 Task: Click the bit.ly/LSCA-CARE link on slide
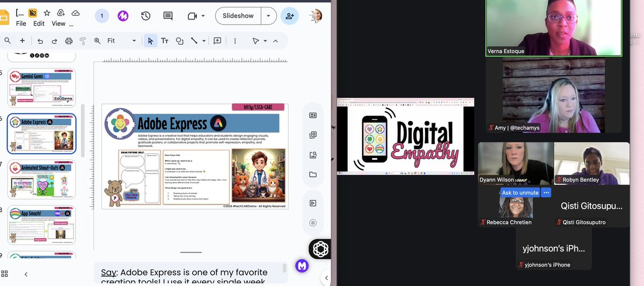pos(258,107)
